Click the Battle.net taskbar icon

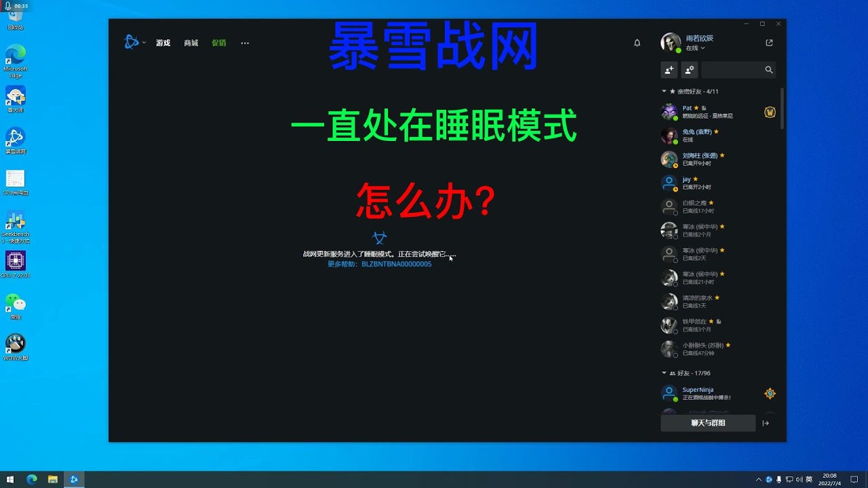(x=74, y=479)
